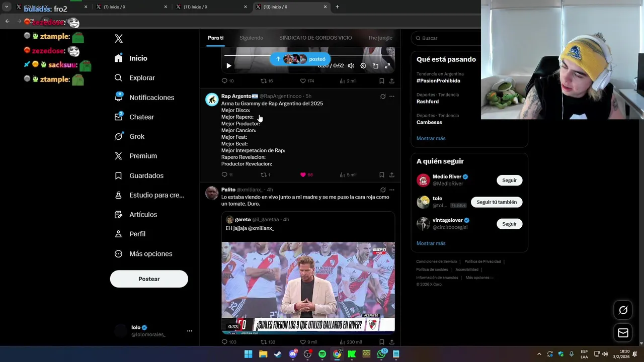Show more trends under Qué está pasando
This screenshot has width=644, height=362.
point(431,138)
